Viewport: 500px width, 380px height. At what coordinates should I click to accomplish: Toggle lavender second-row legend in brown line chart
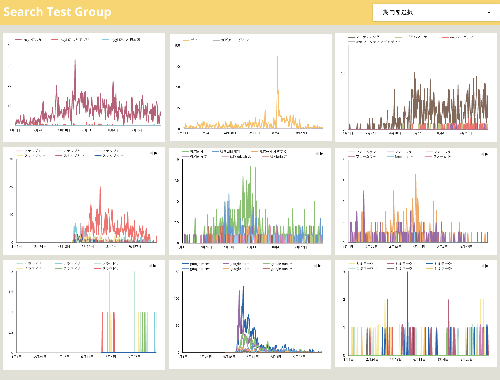click(373, 42)
